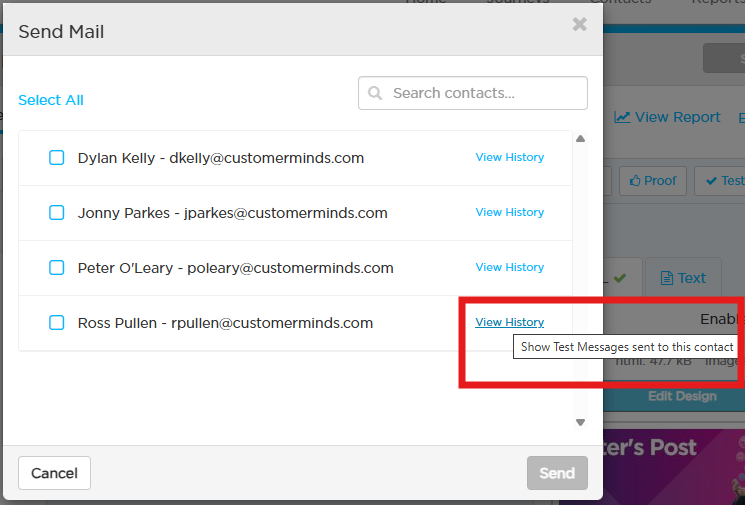The image size is (746, 505).
Task: Click the Test button in background page
Action: click(720, 181)
